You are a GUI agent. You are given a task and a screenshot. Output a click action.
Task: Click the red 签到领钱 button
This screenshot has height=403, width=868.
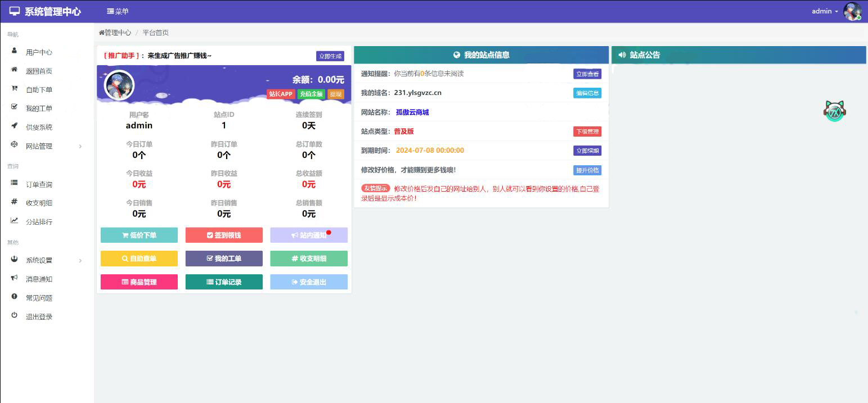click(x=223, y=235)
